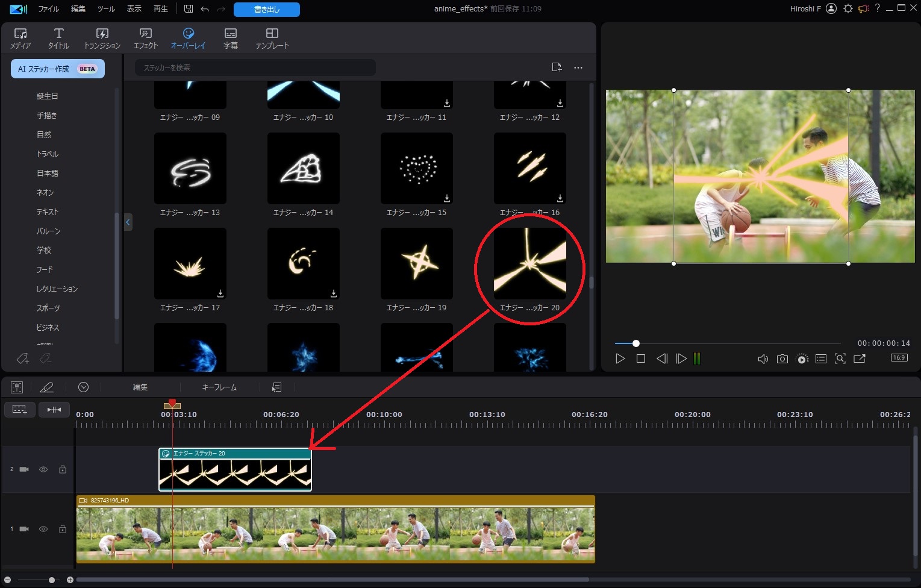Click the preview volume speaker icon
The image size is (921, 588).
[x=763, y=359]
